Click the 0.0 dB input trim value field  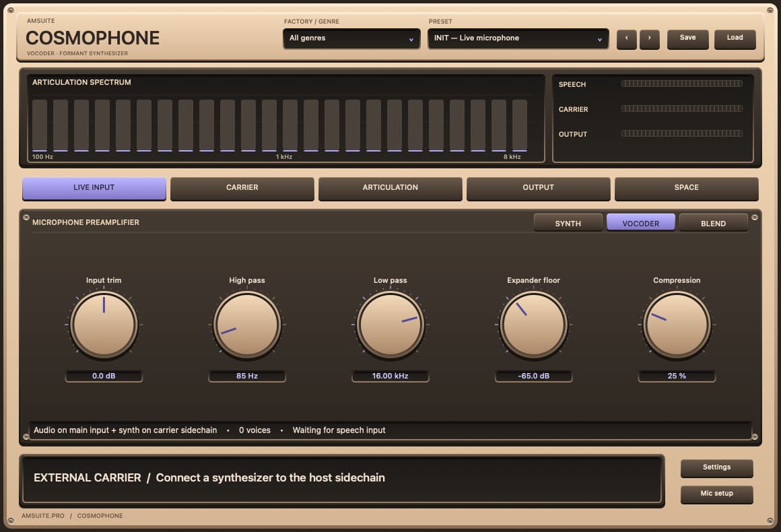tap(104, 376)
